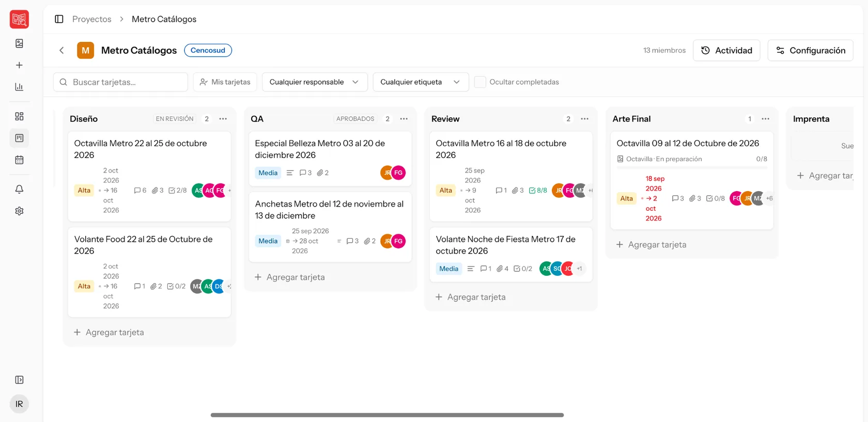Click the 8/8 checklist icon on Octavilla 16 al 18 card
Viewport: 868px width, 422px height.
point(532,191)
